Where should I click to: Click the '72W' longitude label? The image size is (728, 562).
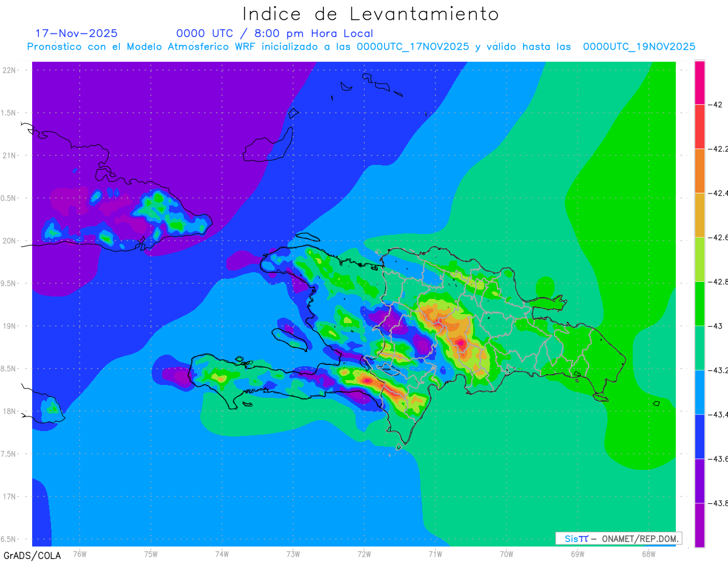[x=364, y=554]
